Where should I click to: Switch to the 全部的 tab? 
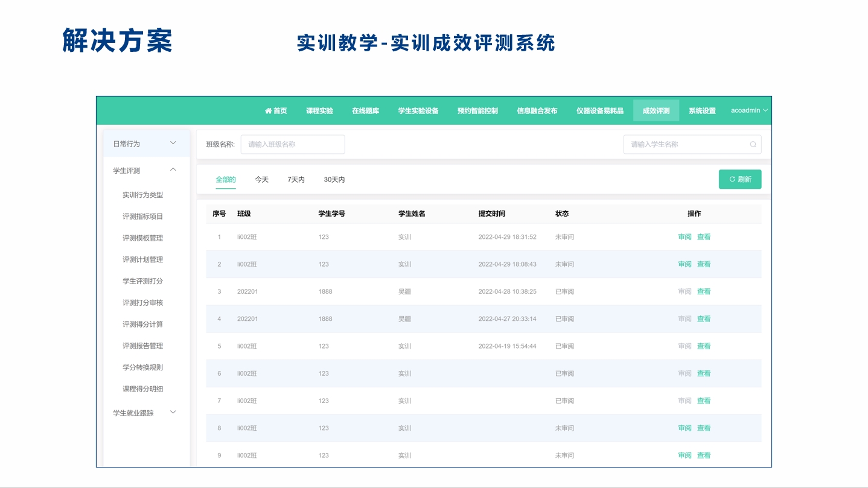[x=226, y=180]
